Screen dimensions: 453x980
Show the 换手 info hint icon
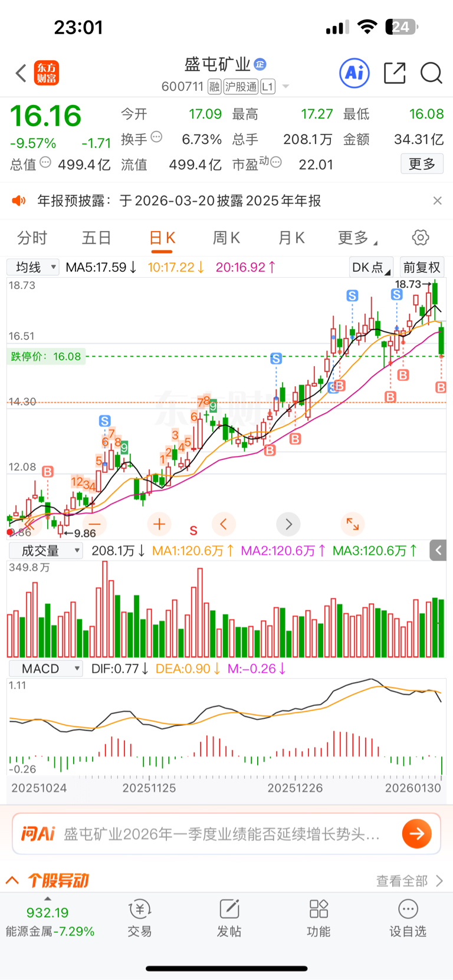pos(156,137)
